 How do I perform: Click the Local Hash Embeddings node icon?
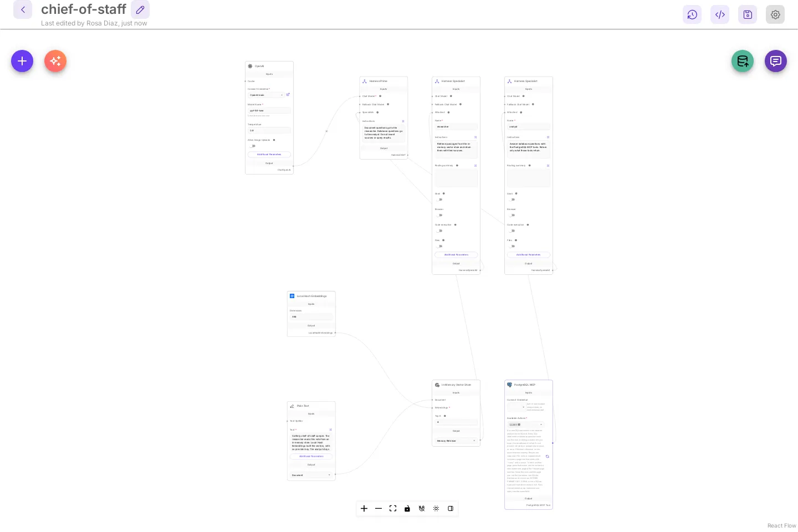[292, 296]
